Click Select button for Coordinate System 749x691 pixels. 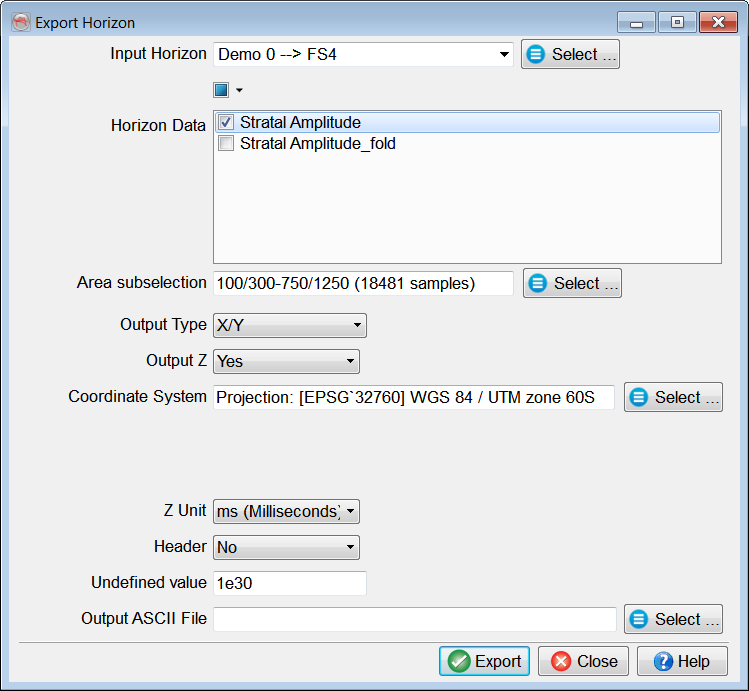[x=673, y=398]
